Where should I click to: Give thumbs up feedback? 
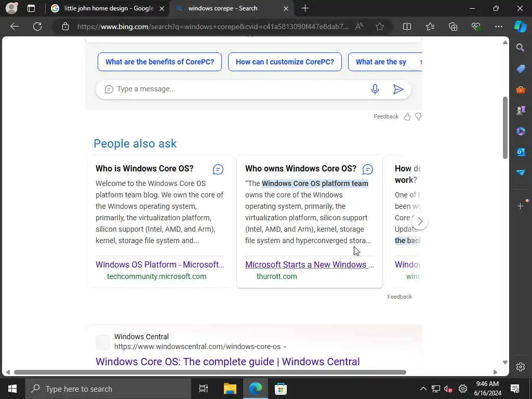pos(407,117)
